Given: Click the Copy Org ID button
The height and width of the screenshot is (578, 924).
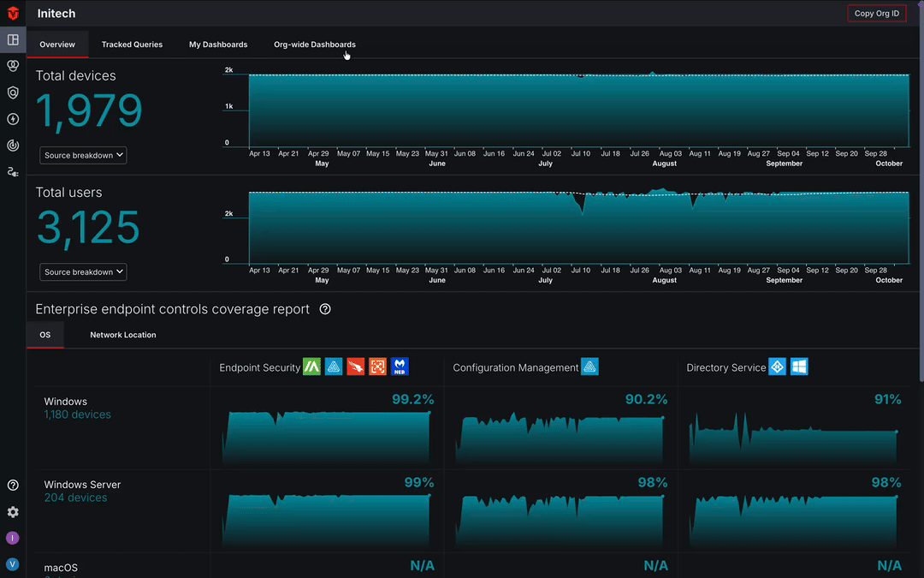Looking at the screenshot, I should click(x=876, y=13).
